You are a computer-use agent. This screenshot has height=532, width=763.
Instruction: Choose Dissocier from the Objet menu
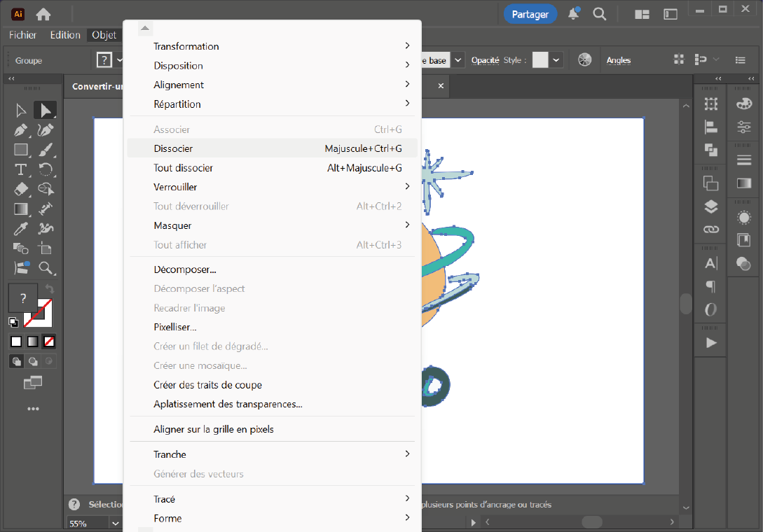coord(173,148)
